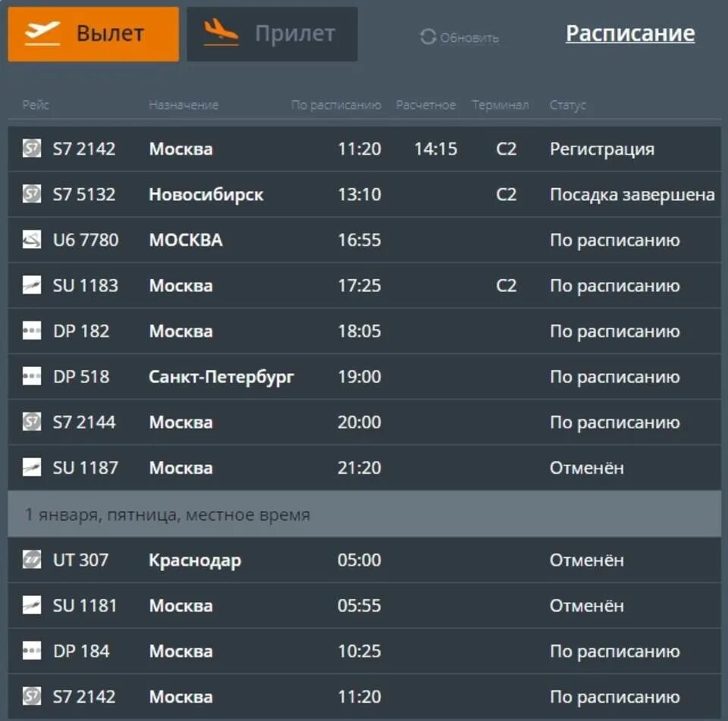Open the cancelled SU 1187 flight row
Screen dimensions: 728x721
(x=365, y=468)
